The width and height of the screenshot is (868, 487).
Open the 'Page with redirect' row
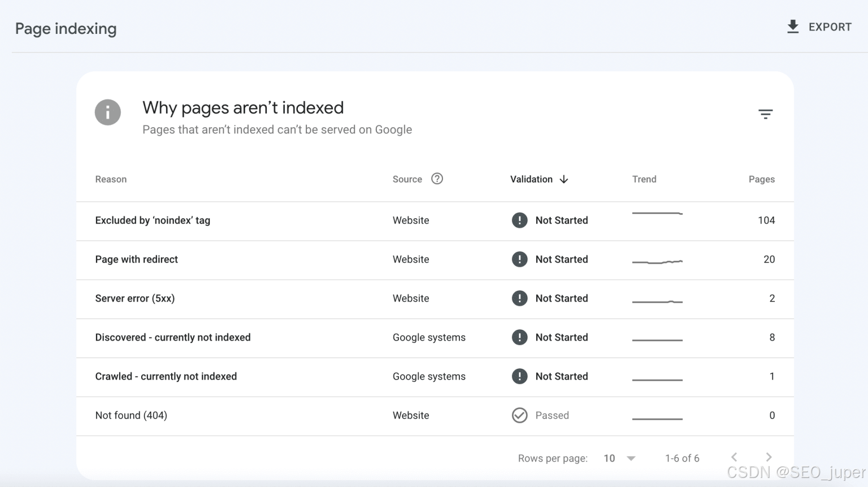[x=136, y=259]
